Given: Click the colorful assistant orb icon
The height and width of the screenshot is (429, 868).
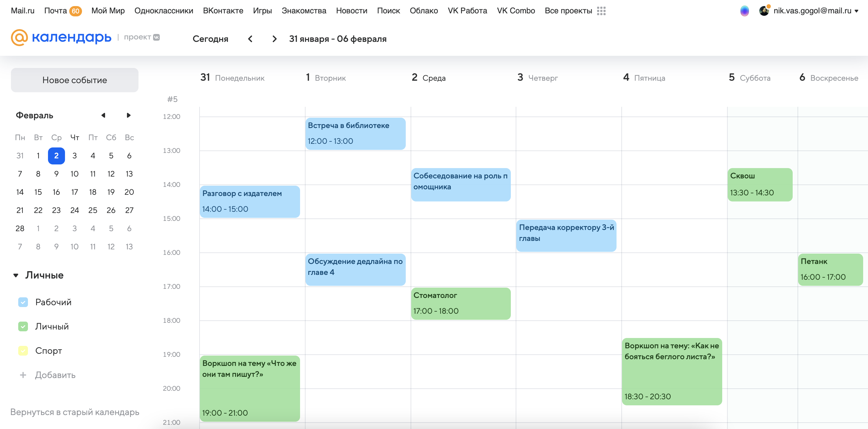Looking at the screenshot, I should point(744,11).
